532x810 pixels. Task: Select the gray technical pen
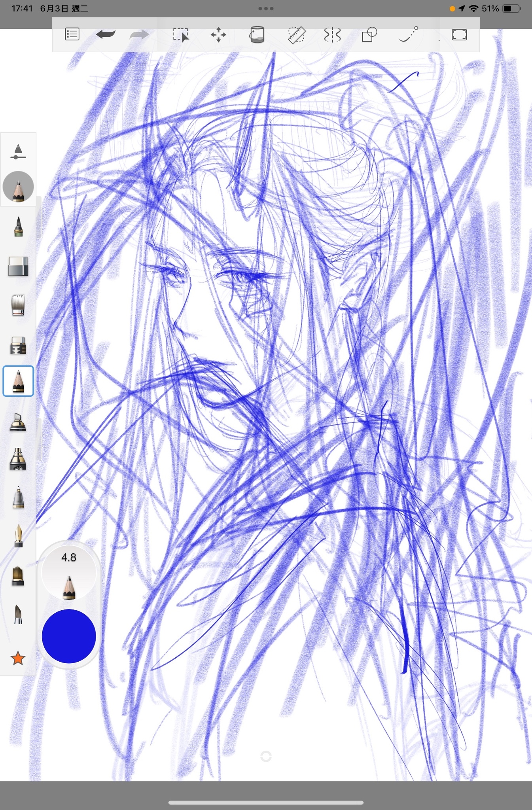[x=18, y=498]
